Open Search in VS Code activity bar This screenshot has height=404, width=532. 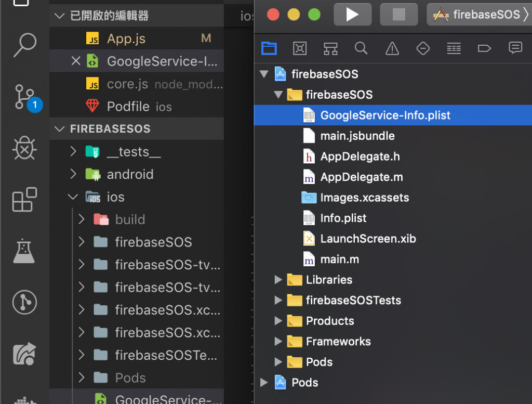tap(25, 45)
